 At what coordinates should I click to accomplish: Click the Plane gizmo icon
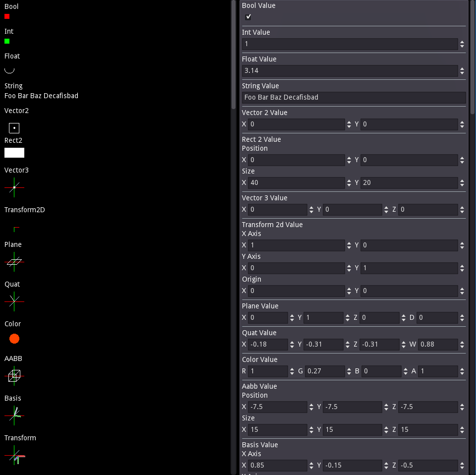coord(14,262)
